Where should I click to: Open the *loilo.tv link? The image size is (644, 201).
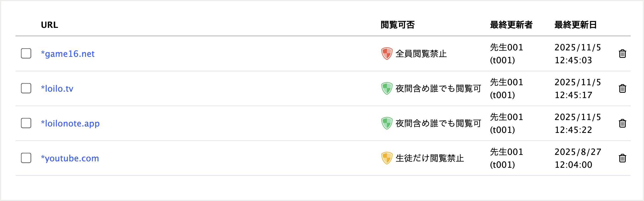[57, 89]
